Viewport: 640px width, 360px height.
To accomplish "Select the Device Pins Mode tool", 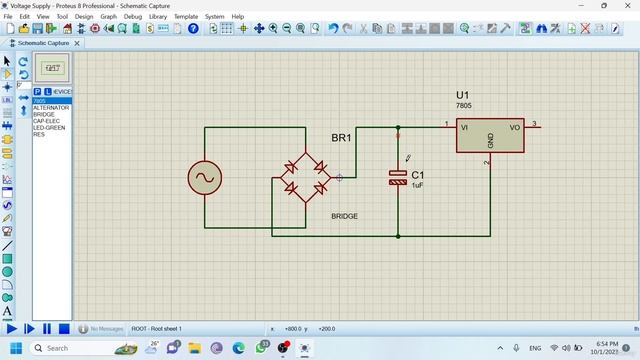I will tap(7, 166).
